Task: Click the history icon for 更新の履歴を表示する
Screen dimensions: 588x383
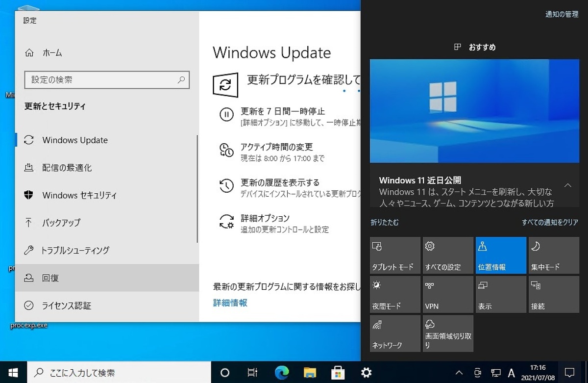Action: click(x=226, y=186)
